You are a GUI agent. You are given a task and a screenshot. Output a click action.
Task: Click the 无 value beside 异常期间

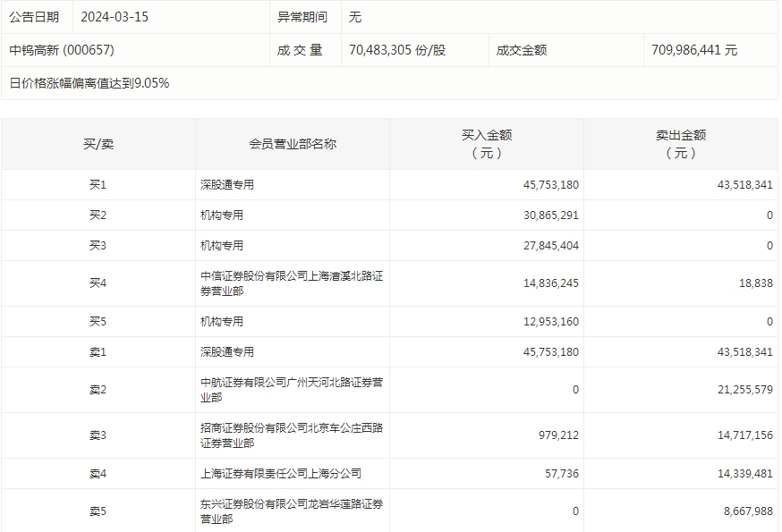[355, 17]
